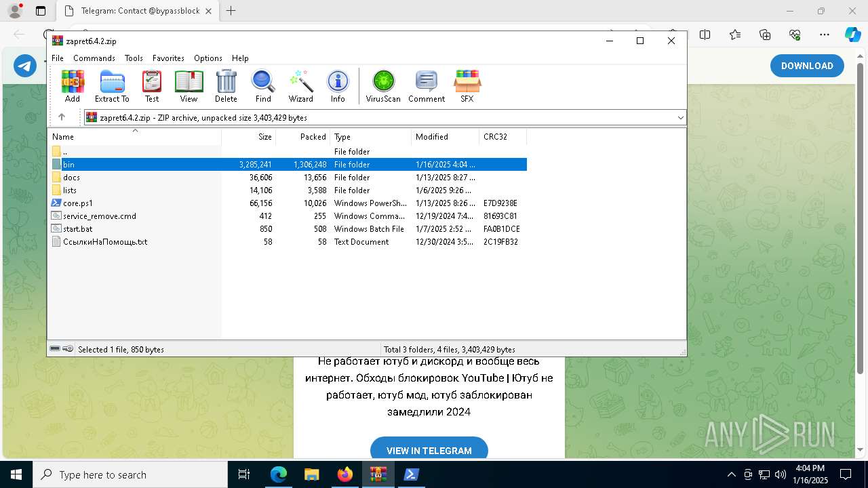Click the Type here to search box

(130, 474)
